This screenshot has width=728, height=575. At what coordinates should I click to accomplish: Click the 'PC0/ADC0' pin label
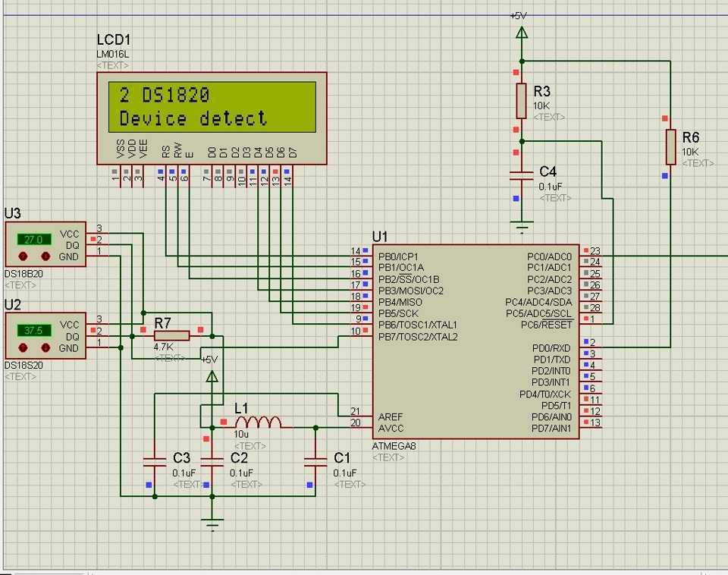tap(550, 256)
